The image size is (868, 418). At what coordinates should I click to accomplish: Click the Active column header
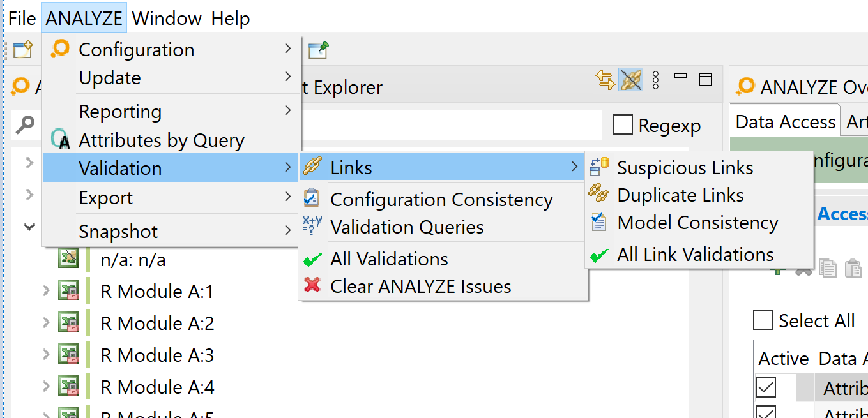pyautogui.click(x=784, y=359)
